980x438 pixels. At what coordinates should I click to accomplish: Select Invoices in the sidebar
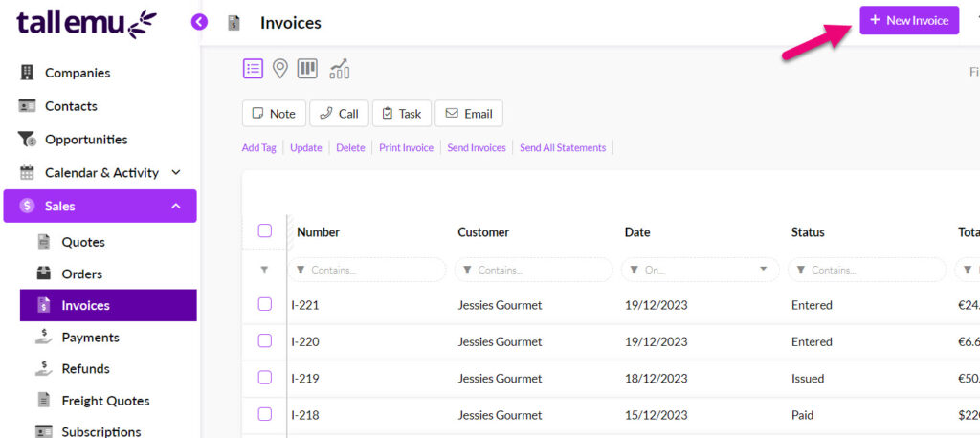click(x=108, y=305)
